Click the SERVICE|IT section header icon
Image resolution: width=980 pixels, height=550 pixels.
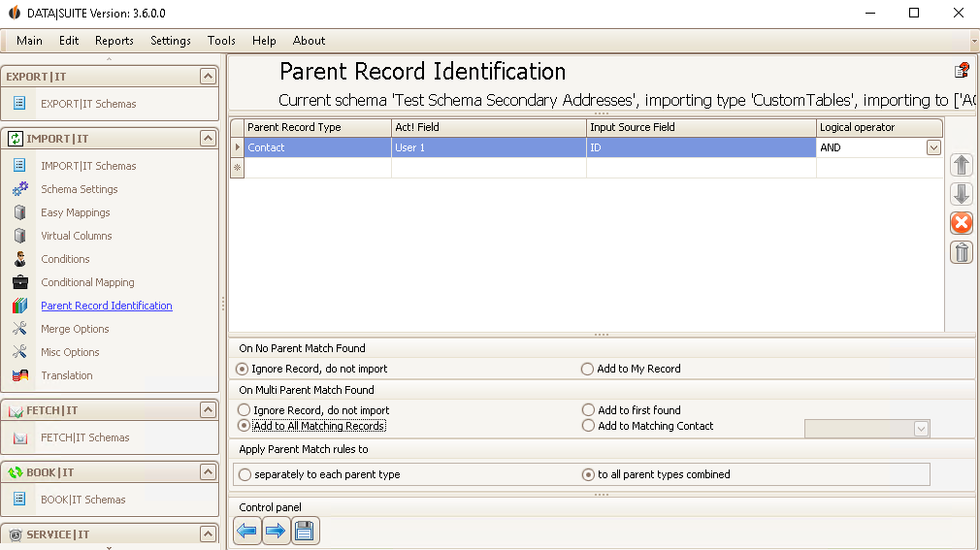click(15, 534)
